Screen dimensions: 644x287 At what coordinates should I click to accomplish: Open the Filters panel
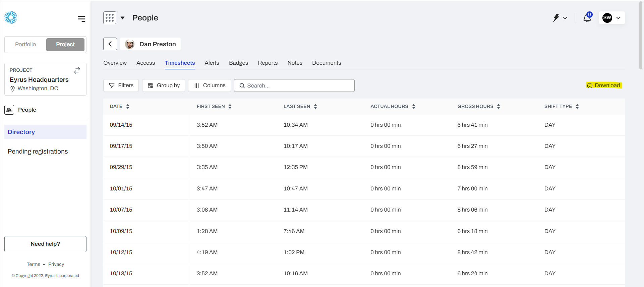tap(121, 85)
